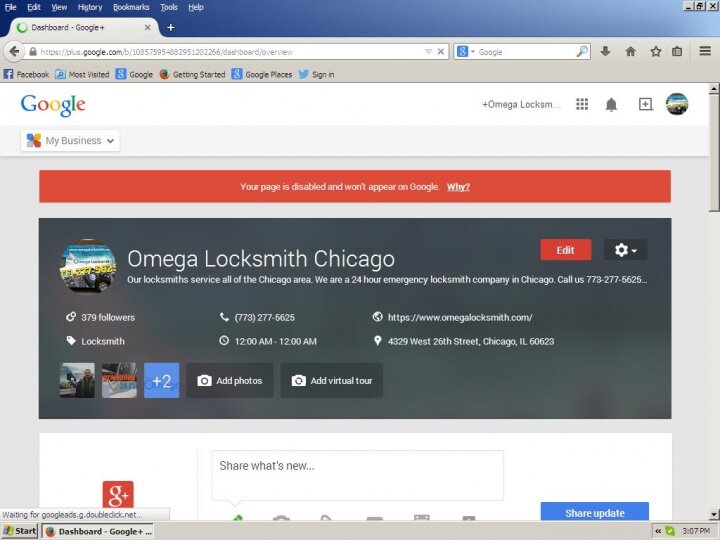Click the Locksmith category tag

tap(103, 341)
